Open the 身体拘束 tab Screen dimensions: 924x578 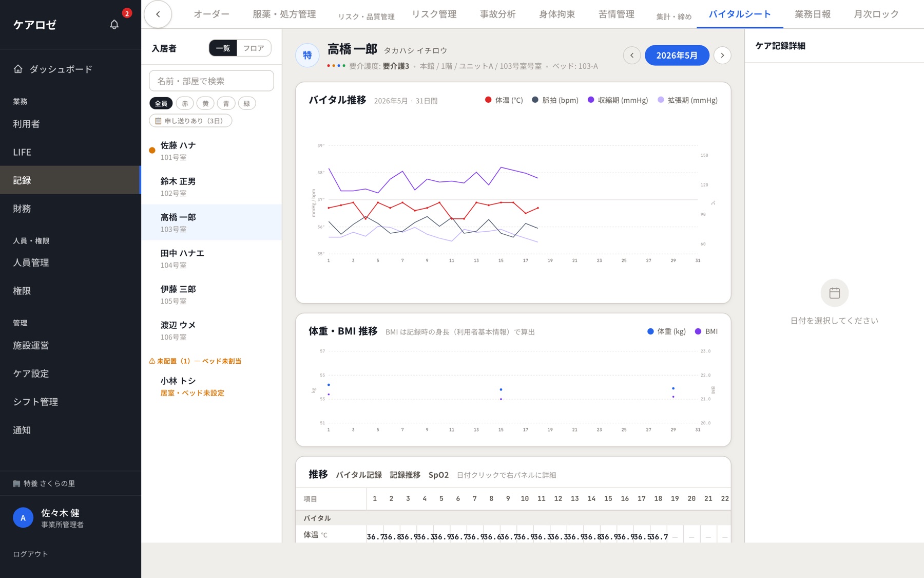[557, 14]
